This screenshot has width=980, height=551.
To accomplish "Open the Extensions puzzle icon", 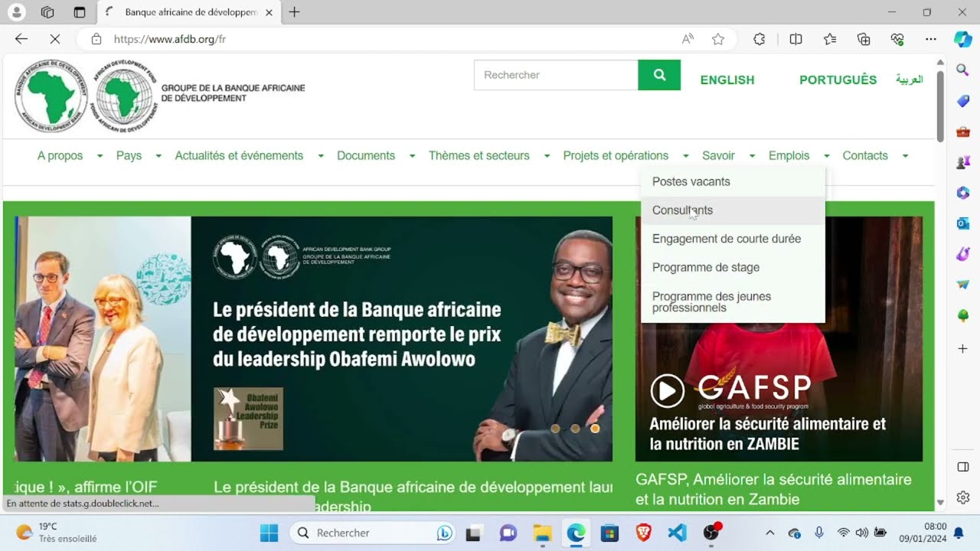I will (759, 39).
